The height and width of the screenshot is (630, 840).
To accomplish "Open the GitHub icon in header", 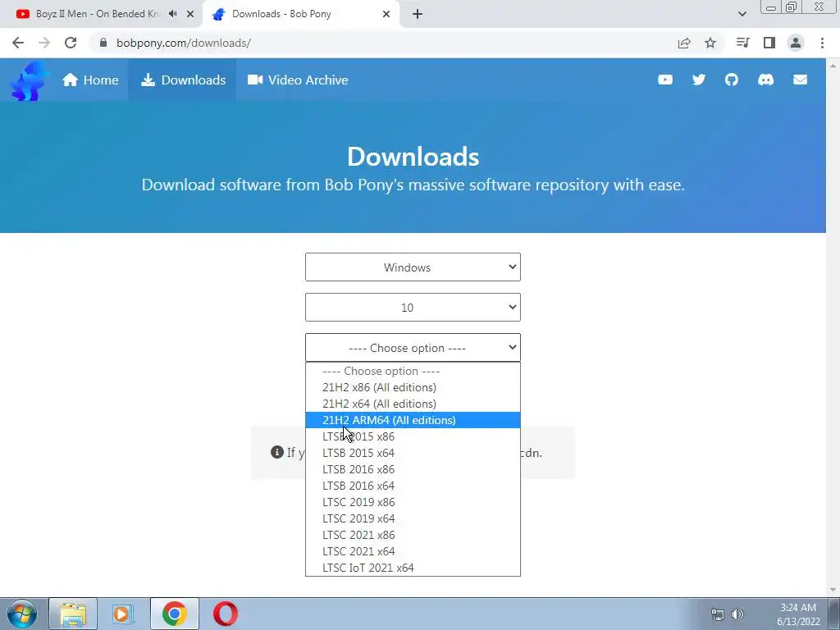I will pyautogui.click(x=732, y=80).
